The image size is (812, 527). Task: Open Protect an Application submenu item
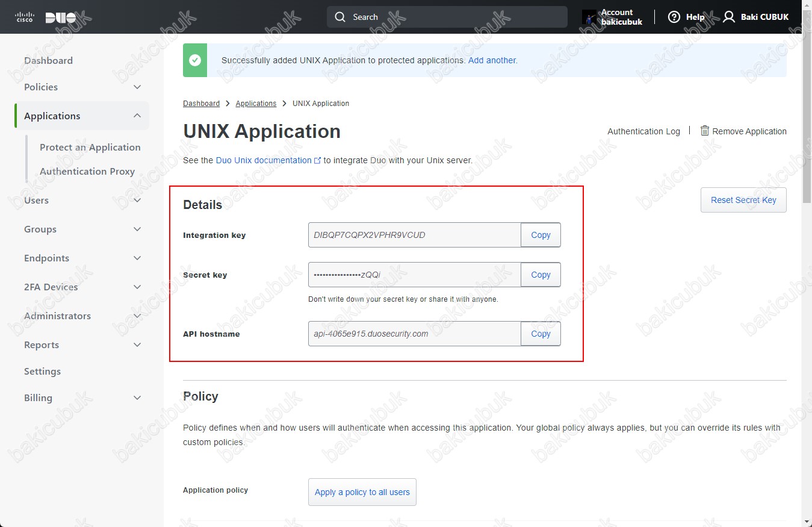90,147
